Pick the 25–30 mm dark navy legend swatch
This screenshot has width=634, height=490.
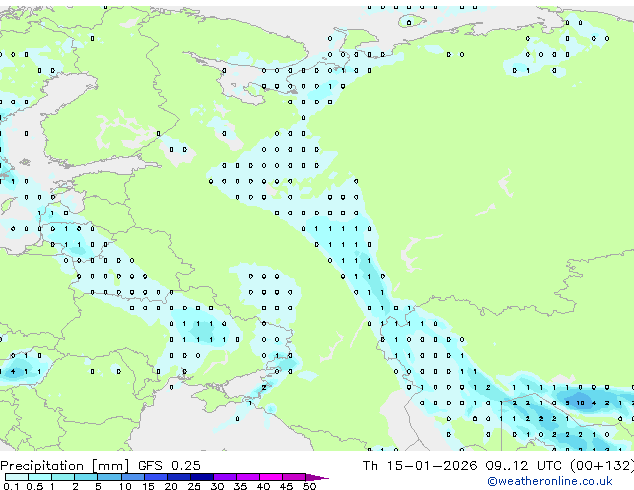(202, 477)
